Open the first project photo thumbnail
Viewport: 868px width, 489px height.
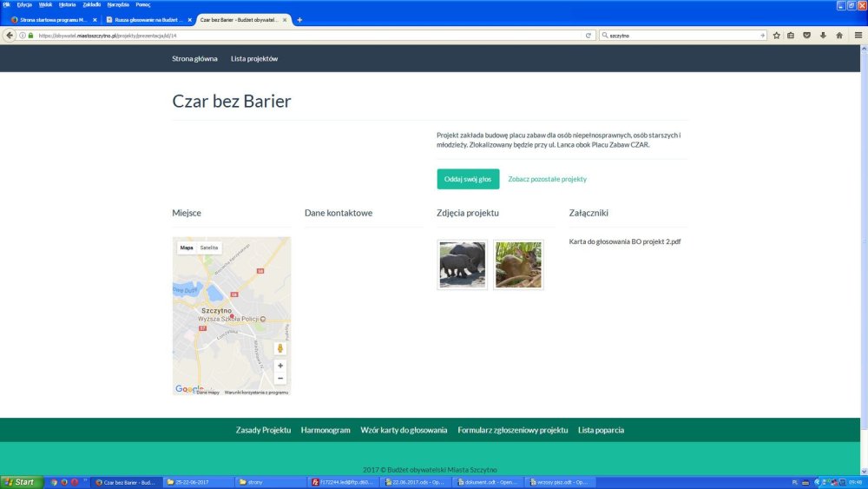coord(463,265)
